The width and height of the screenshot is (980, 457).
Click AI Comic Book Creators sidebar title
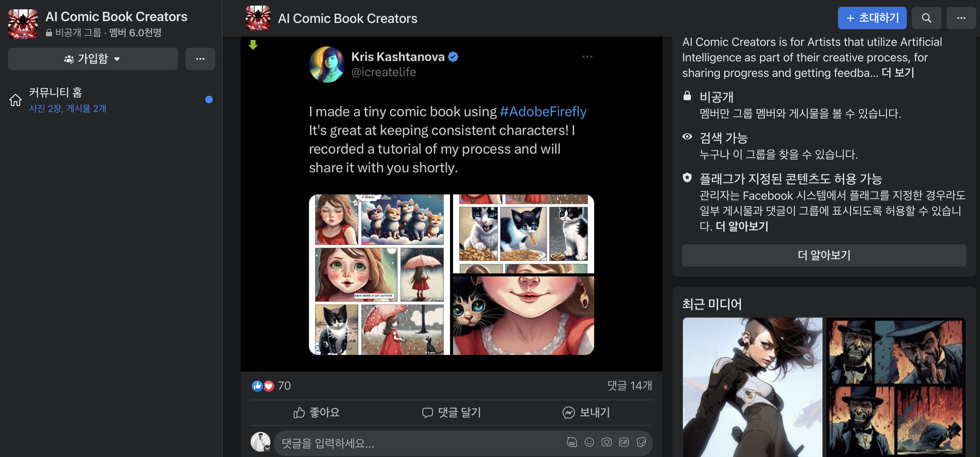pyautogui.click(x=116, y=16)
